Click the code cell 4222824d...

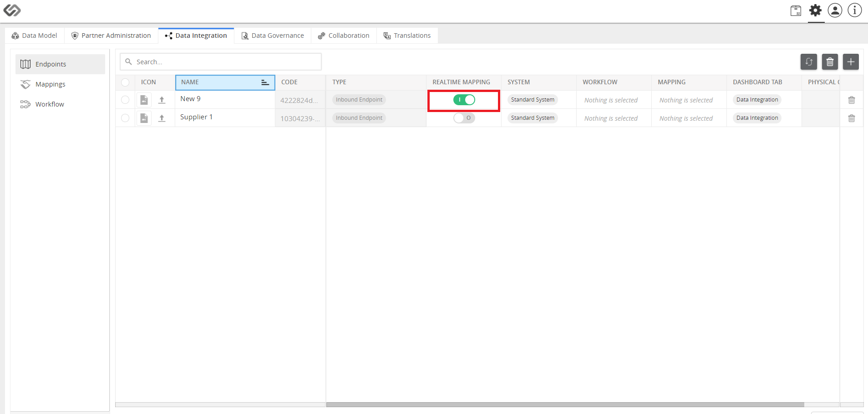[x=300, y=100]
